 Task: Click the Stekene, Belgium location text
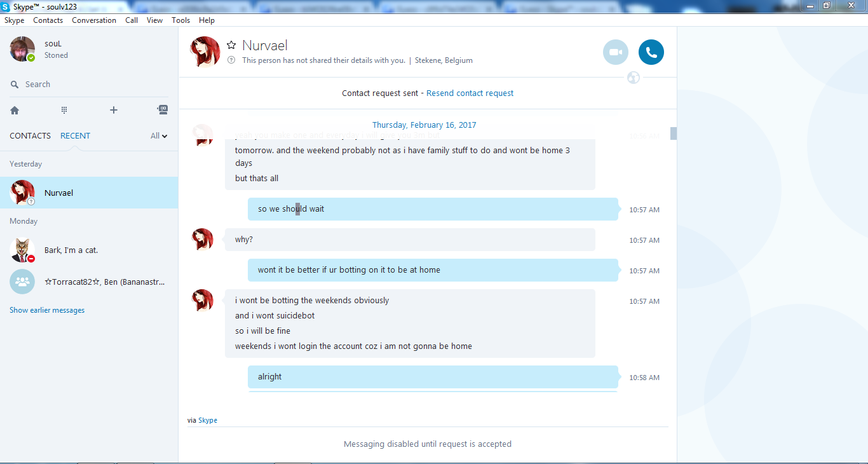(x=444, y=60)
